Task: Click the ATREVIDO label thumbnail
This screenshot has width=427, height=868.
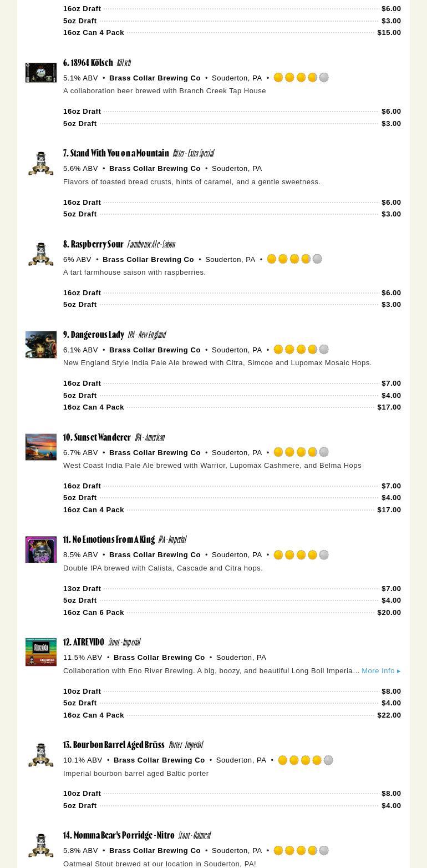Action: point(41,652)
